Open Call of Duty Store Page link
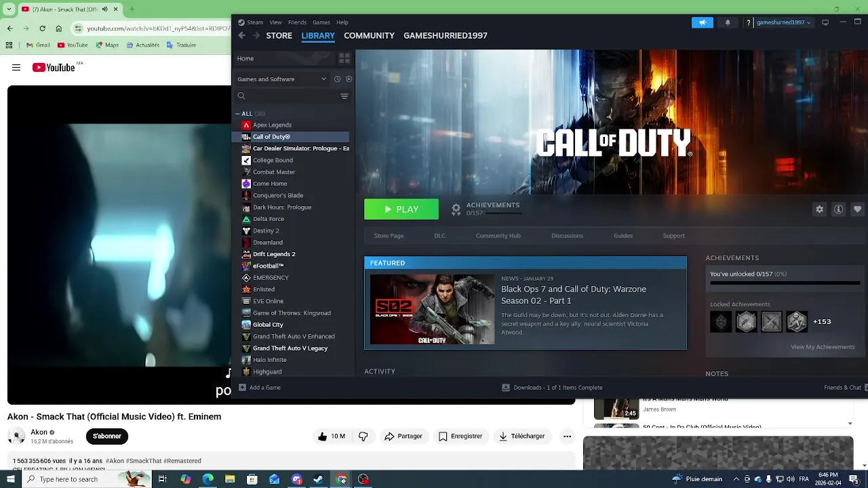This screenshot has width=868, height=488. pyautogui.click(x=389, y=236)
